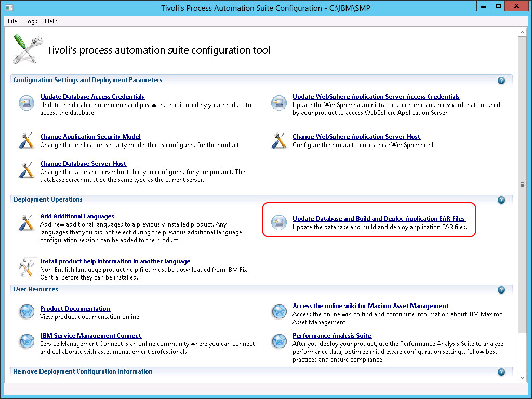Click the scrollbar up arrow
532x399 pixels.
[x=523, y=33]
